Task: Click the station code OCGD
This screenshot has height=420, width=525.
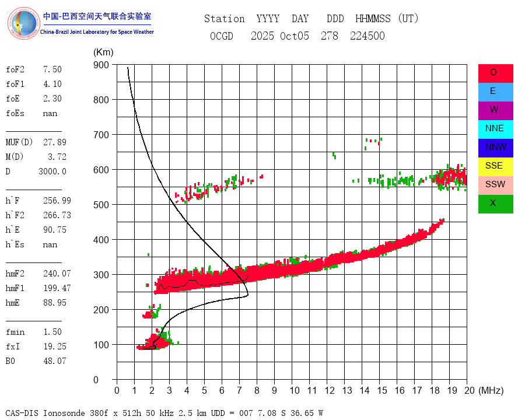Action: 221,36
